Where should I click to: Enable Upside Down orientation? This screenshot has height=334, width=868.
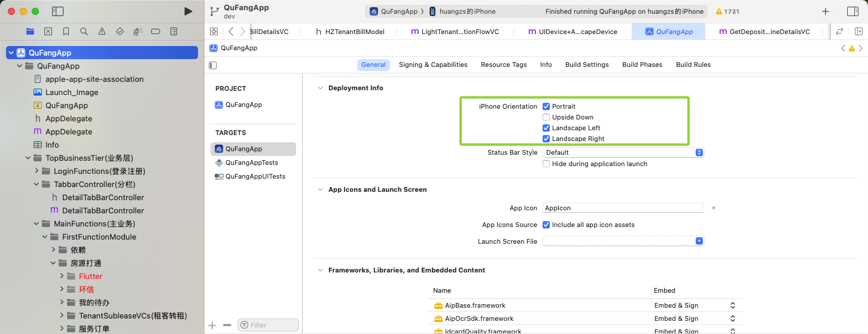546,117
